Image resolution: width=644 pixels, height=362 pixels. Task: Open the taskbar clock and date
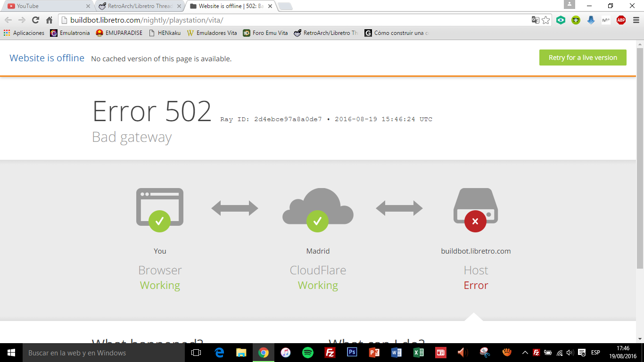[x=623, y=353]
